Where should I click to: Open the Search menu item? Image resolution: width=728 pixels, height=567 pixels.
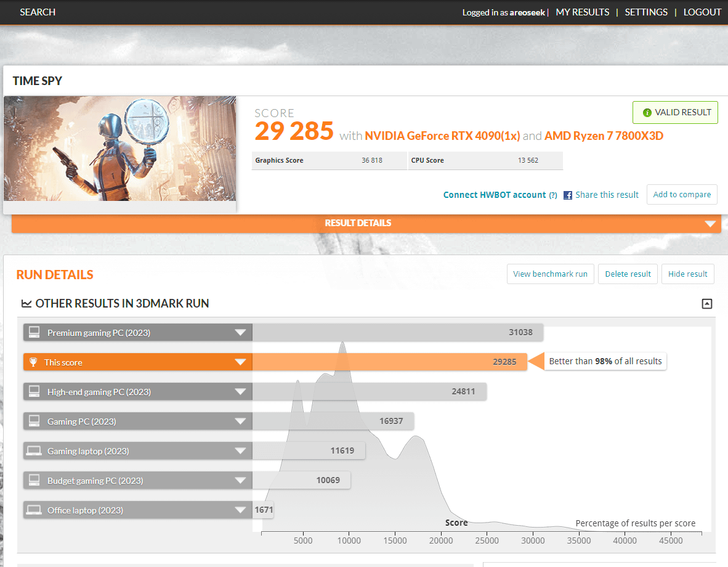38,12
